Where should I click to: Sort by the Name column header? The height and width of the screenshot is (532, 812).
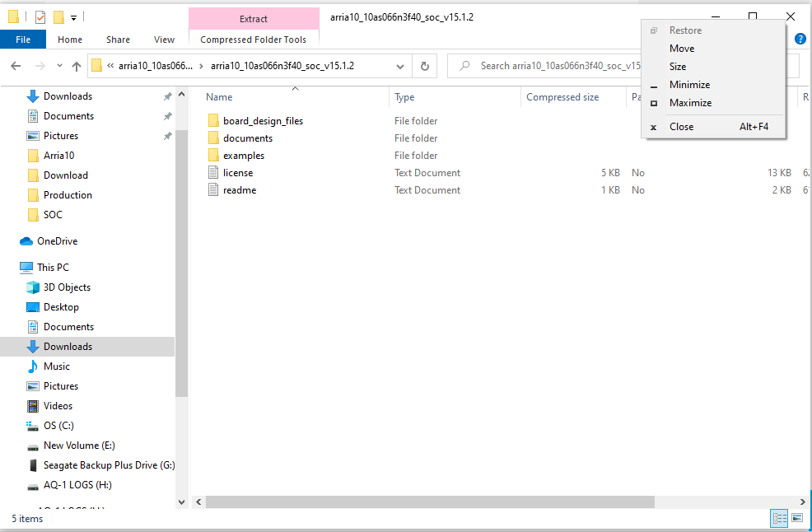pyautogui.click(x=219, y=97)
